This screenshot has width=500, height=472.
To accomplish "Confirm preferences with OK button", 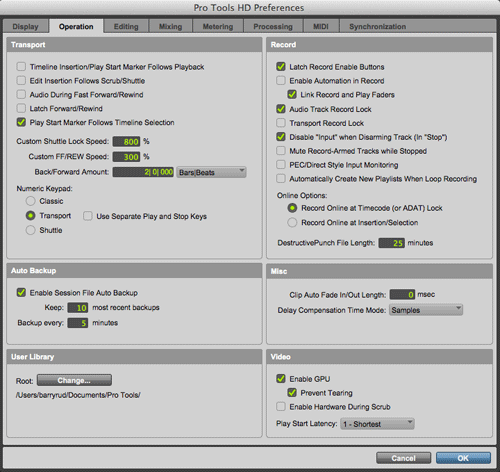I will coord(463,458).
